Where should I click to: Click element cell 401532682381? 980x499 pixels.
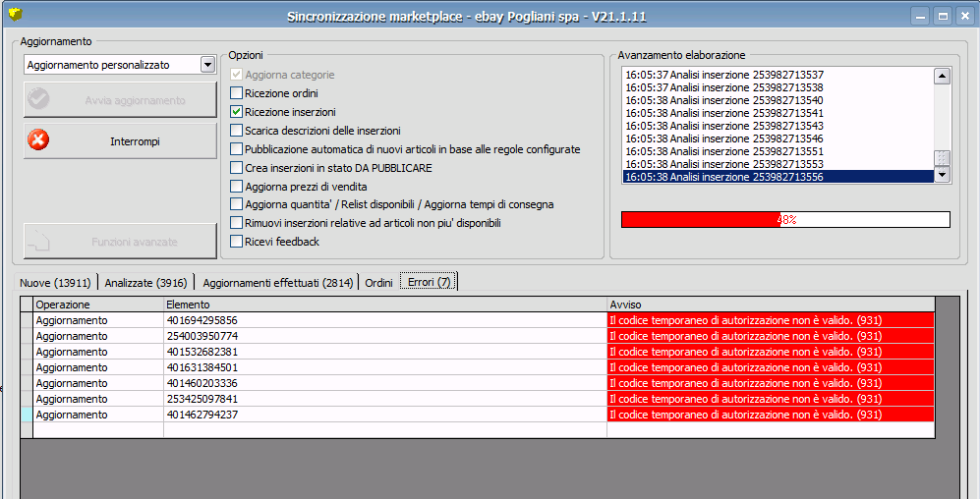tap(385, 352)
